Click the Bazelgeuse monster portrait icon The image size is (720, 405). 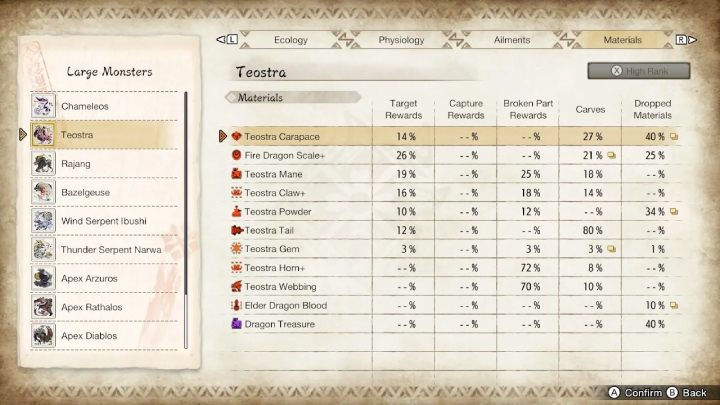[43, 191]
